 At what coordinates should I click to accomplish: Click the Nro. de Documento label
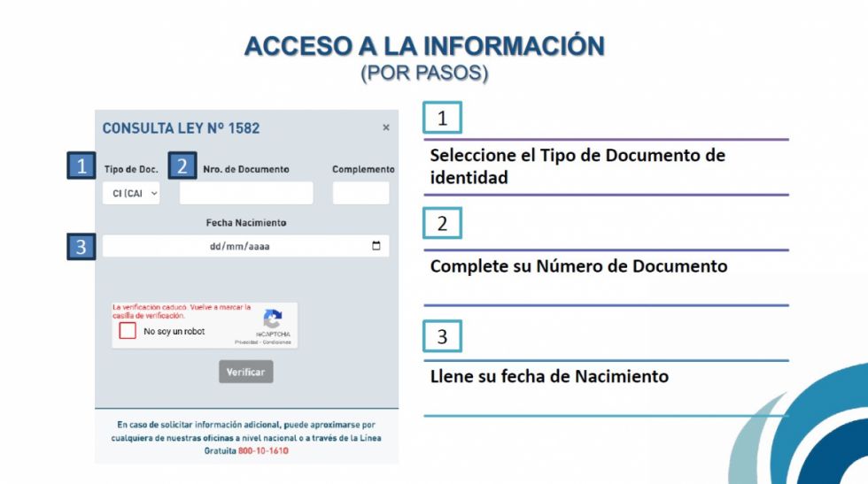(246, 169)
